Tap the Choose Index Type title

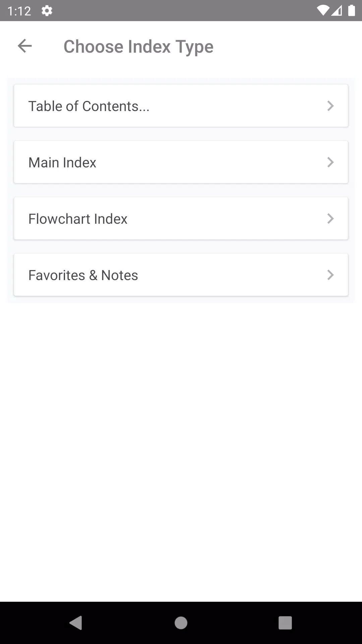coord(138,46)
